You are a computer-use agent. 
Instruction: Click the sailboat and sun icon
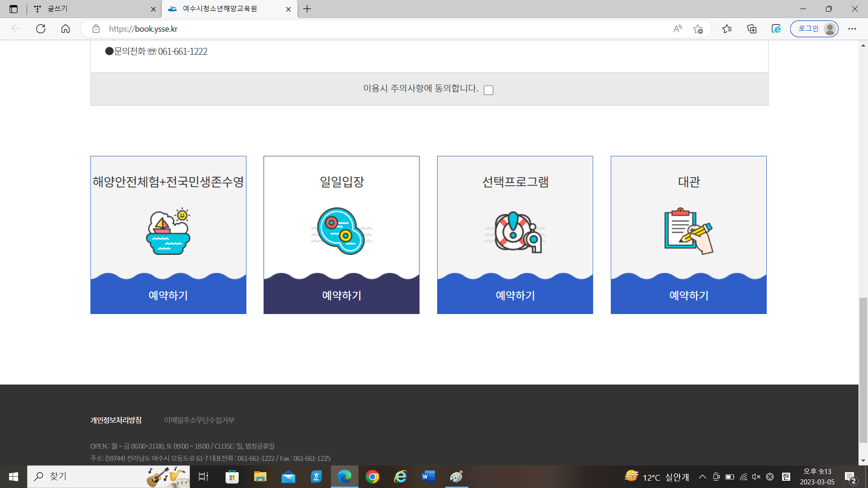pyautogui.click(x=168, y=231)
